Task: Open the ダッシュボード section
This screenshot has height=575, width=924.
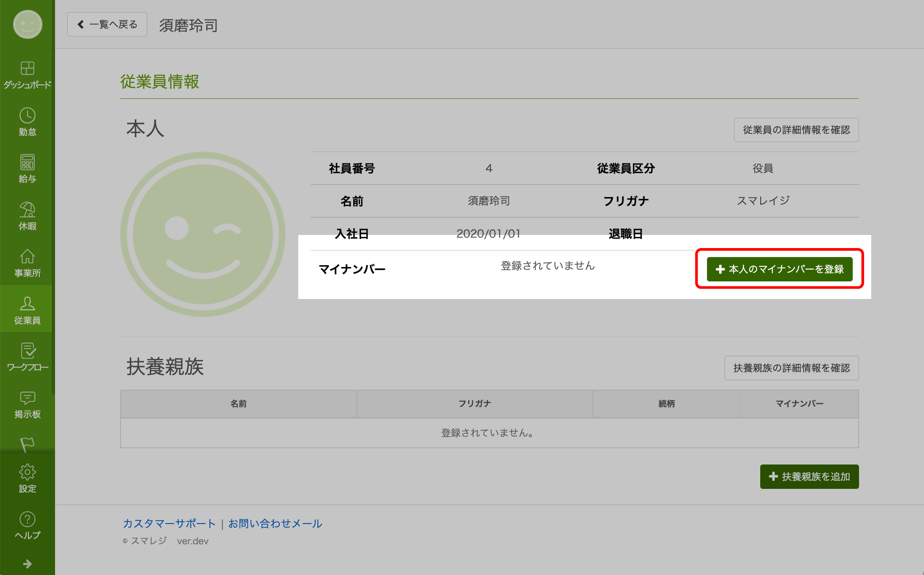Action: (x=27, y=74)
